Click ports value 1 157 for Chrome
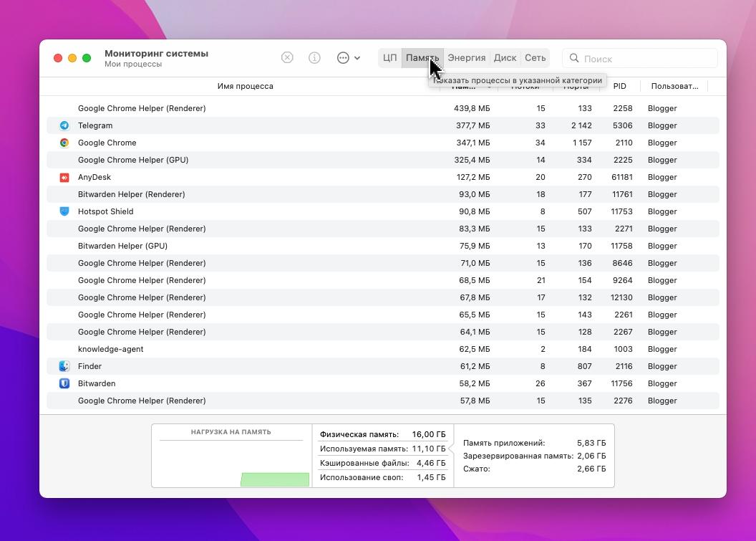756x541 pixels. (582, 143)
